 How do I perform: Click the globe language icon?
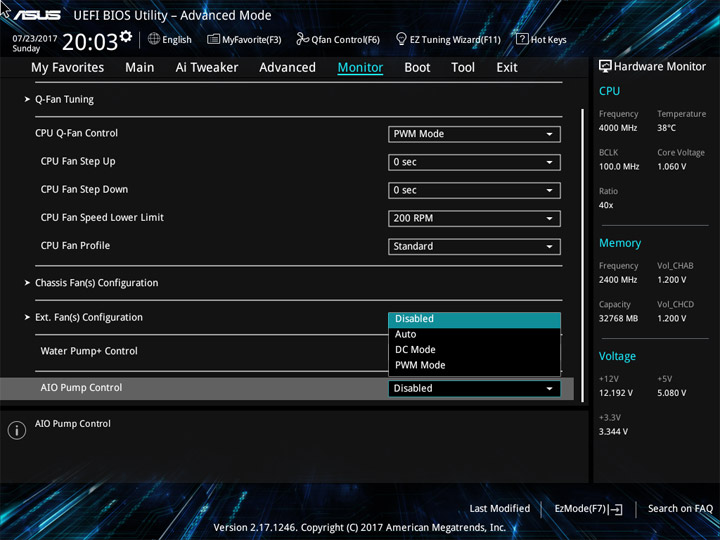[154, 39]
